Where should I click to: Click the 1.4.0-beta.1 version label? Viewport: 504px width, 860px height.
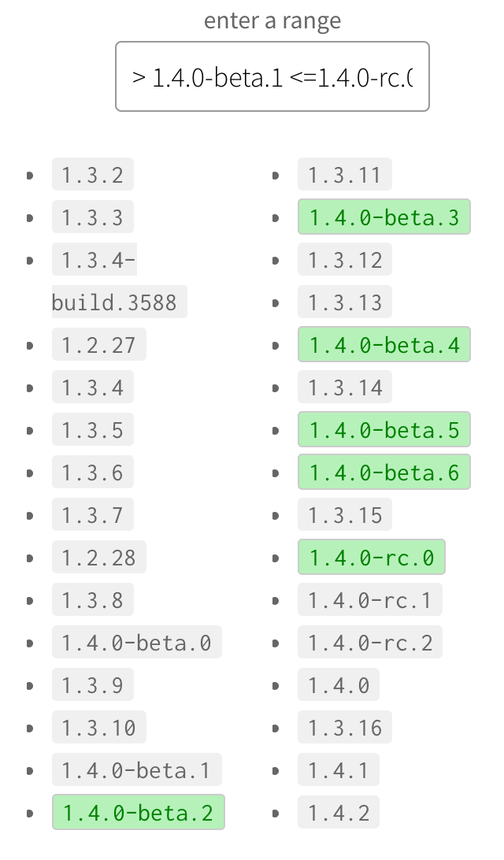coord(138,769)
